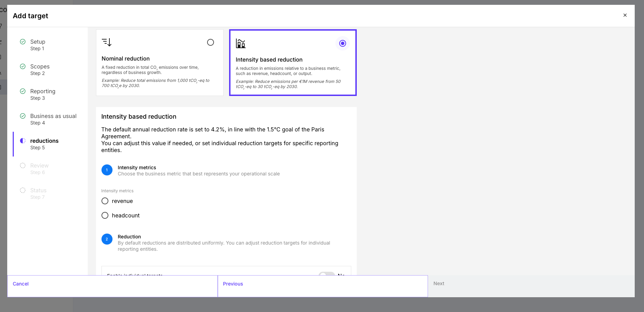
Task: Click the Setup completed checkmark icon
Action: tap(23, 42)
